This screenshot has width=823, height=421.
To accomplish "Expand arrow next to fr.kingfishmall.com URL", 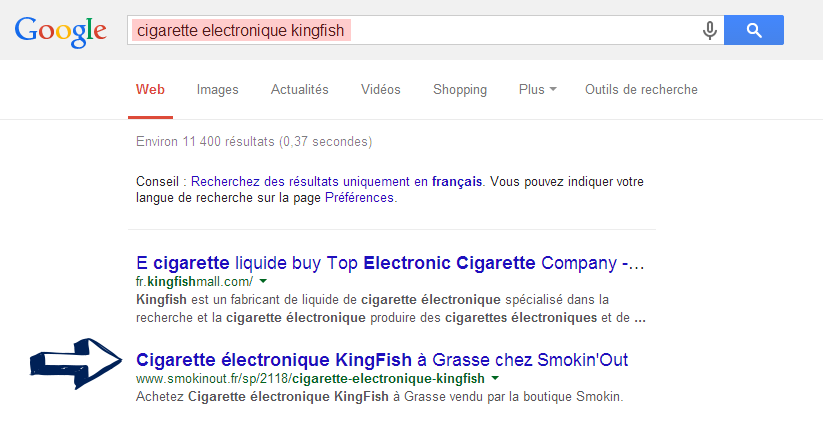I will pyautogui.click(x=262, y=284).
